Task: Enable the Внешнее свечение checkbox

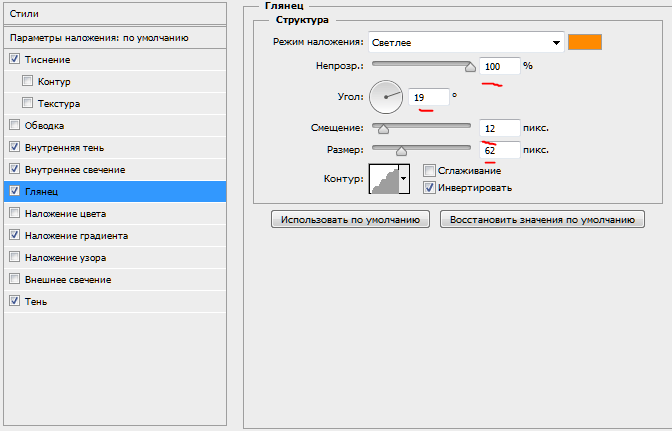Action: click(x=14, y=279)
